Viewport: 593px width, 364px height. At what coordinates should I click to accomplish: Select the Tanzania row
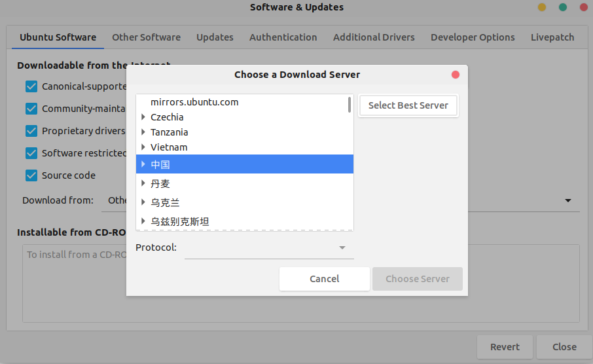(245, 132)
